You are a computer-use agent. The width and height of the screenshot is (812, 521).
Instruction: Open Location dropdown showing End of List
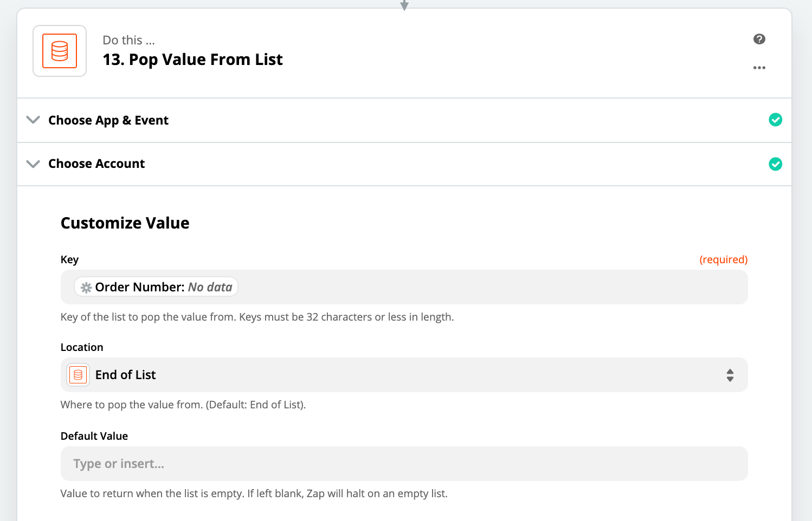[x=404, y=375]
